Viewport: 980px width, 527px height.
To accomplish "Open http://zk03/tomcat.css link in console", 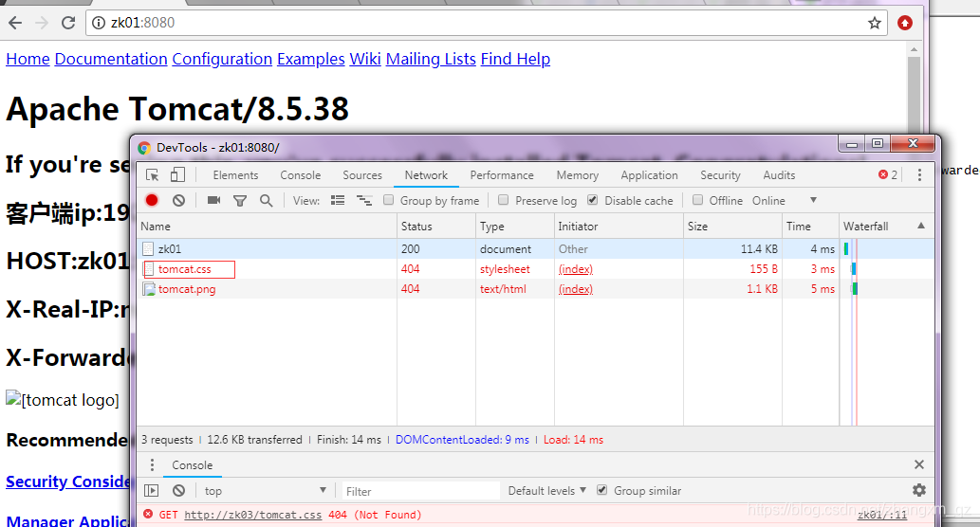I will [x=253, y=515].
